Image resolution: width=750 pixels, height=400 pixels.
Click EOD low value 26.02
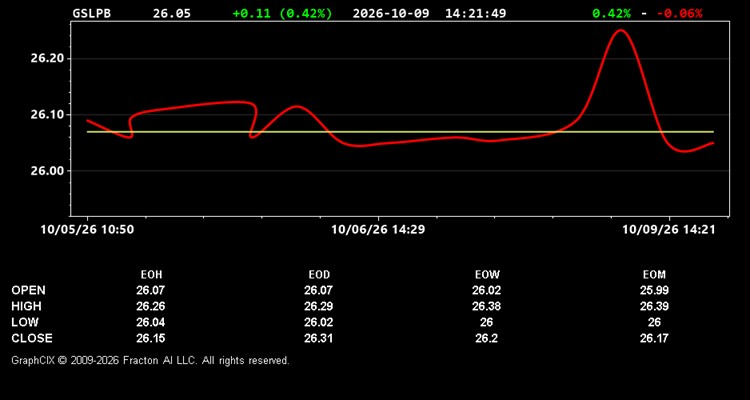click(x=319, y=322)
